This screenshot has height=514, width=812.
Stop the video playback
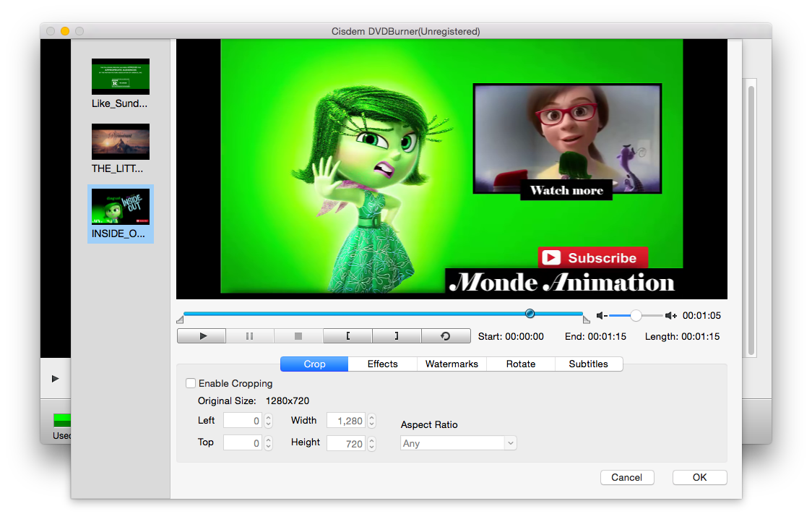pyautogui.click(x=298, y=336)
